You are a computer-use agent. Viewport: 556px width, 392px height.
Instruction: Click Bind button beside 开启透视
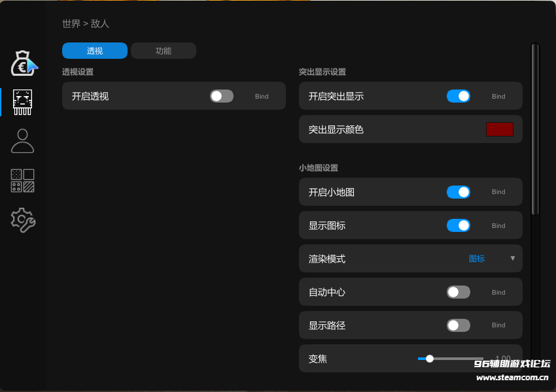coord(262,96)
